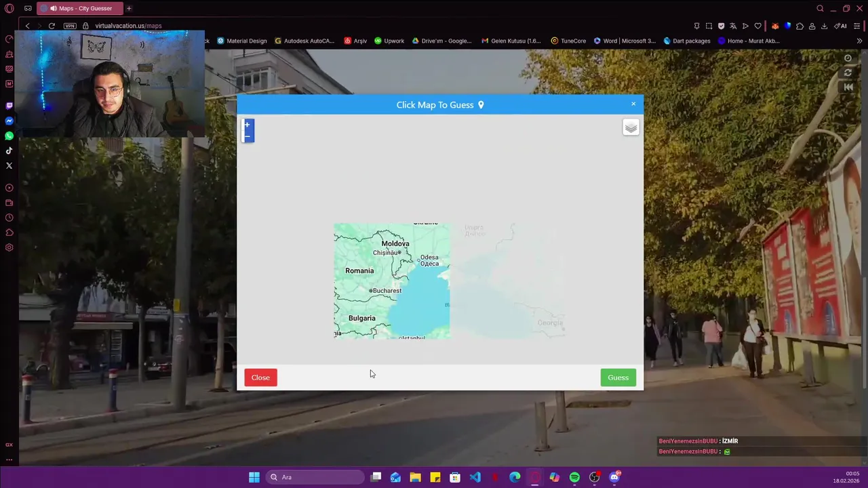The height and width of the screenshot is (488, 868).
Task: Open the AI assistant button
Action: [840, 26]
